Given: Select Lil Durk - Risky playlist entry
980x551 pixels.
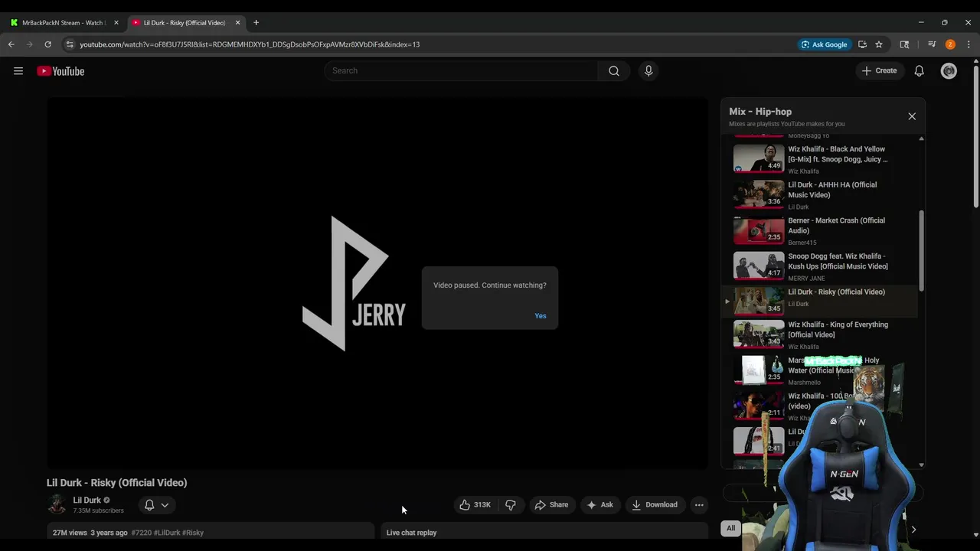Looking at the screenshot, I should 819,301.
